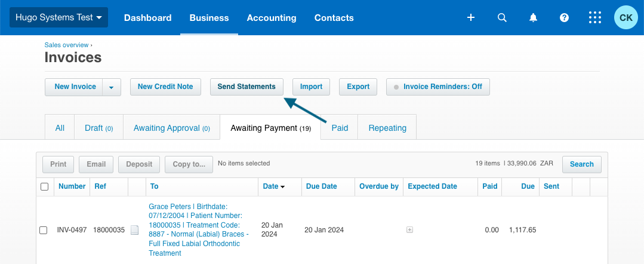
Task: Switch to the Paid tab
Action: [340, 128]
